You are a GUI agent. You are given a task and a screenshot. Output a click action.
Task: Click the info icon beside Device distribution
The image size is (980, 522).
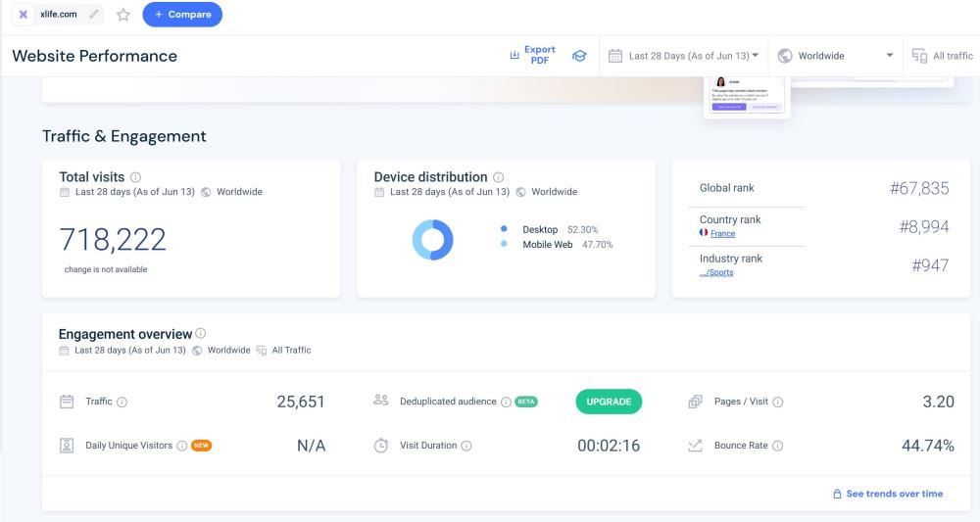[499, 177]
